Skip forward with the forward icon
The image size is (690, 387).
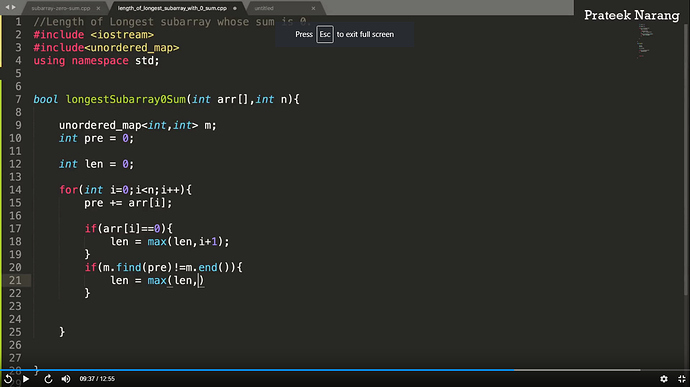48,379
